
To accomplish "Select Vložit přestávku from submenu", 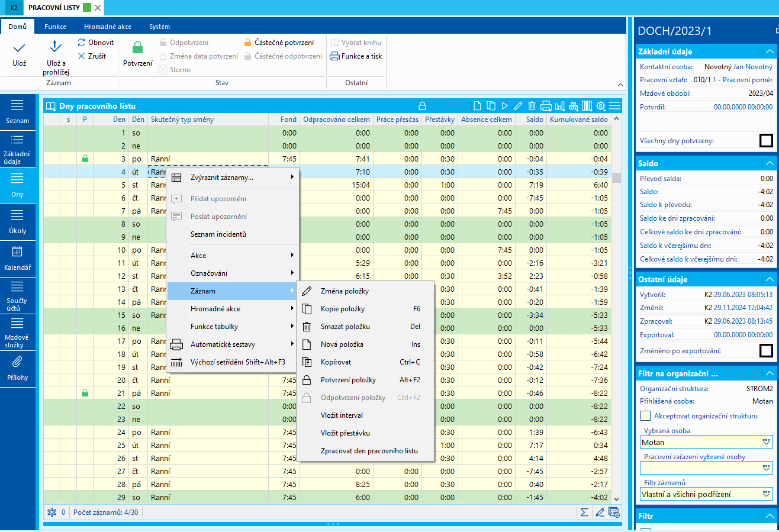I will [x=345, y=433].
